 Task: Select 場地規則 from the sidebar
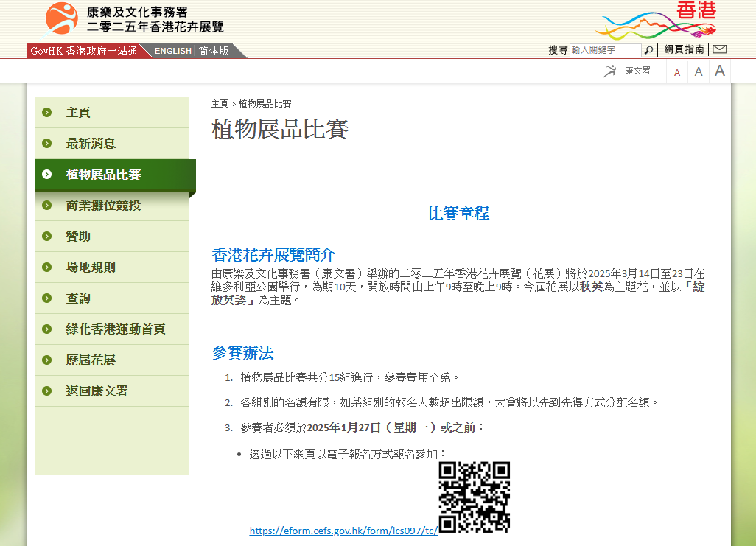pyautogui.click(x=91, y=267)
